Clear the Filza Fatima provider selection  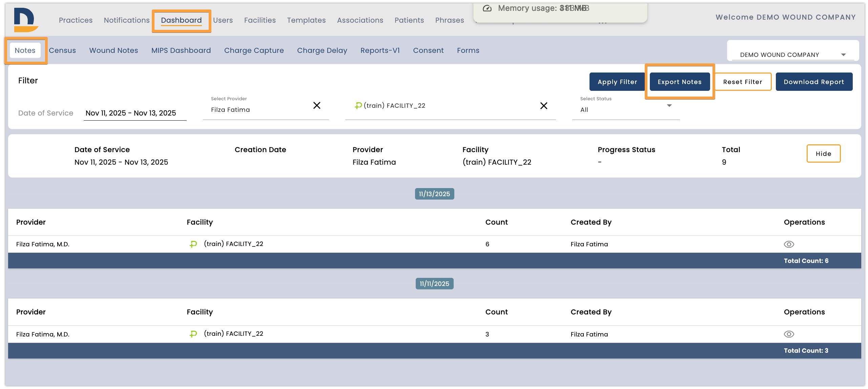pos(317,105)
